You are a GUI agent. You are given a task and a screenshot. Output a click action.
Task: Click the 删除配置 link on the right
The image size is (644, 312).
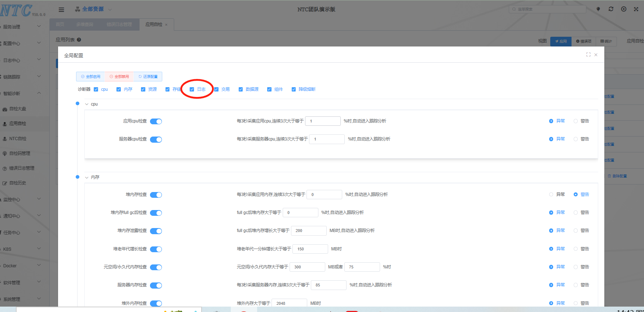617,176
